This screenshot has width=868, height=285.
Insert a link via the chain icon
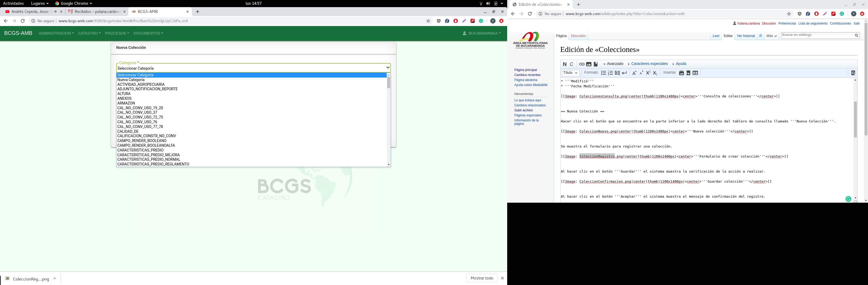[582, 64]
